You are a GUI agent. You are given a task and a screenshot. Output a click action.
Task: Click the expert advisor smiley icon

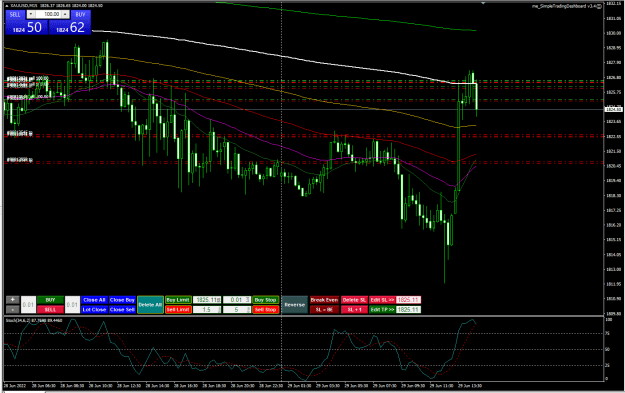(599, 6)
